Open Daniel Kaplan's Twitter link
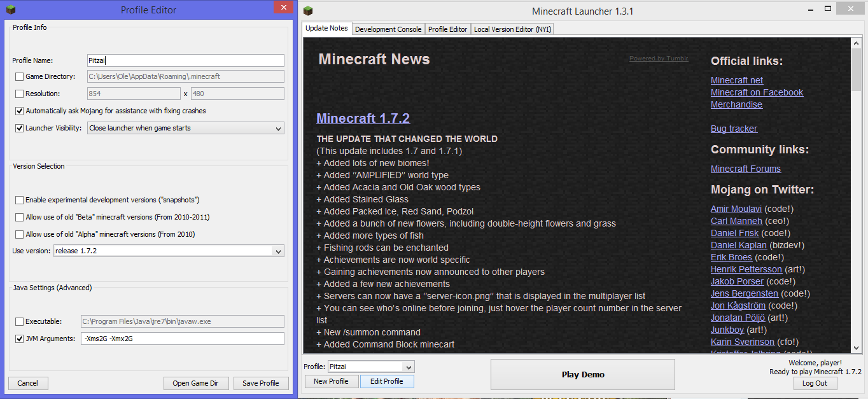 (739, 245)
